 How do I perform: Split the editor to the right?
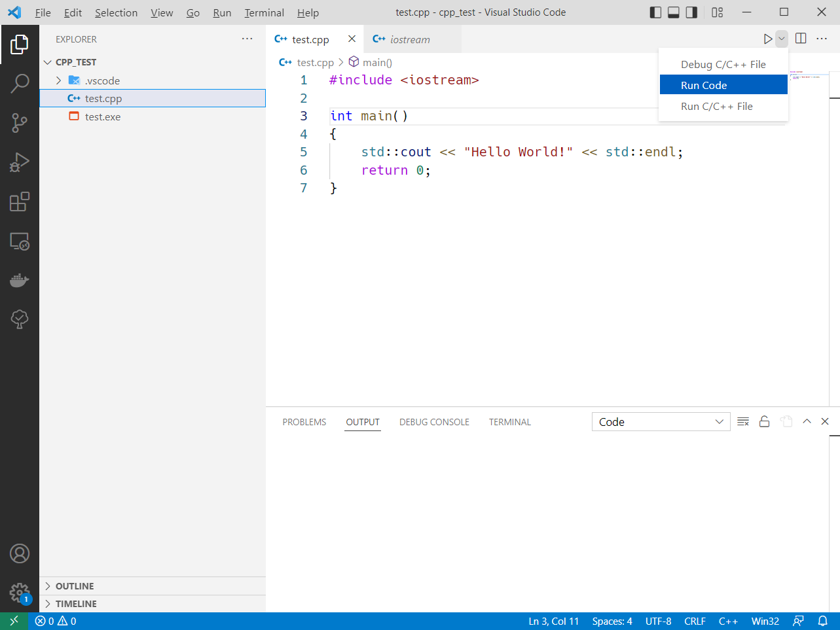tap(801, 39)
